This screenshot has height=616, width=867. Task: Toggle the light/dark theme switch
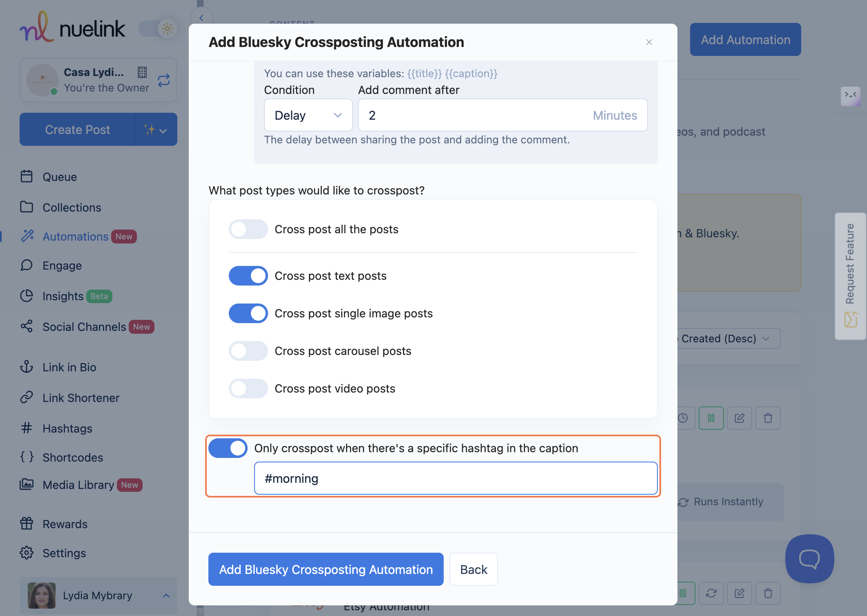[x=158, y=29]
